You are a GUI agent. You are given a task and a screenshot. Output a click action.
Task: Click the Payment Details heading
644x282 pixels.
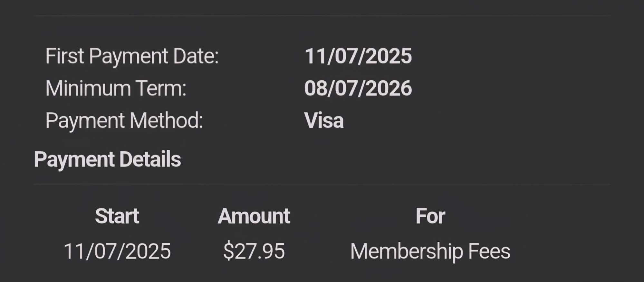click(x=107, y=160)
